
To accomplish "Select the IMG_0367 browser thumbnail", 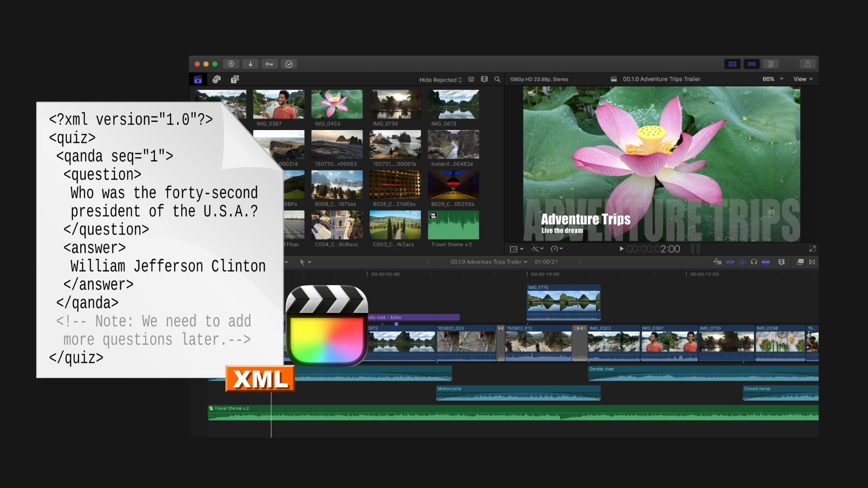I will pyautogui.click(x=278, y=104).
